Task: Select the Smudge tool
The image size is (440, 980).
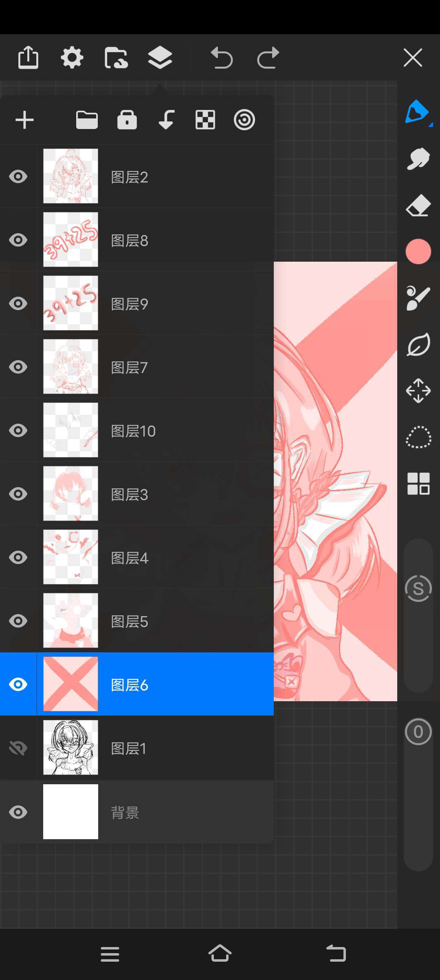Action: [x=418, y=159]
